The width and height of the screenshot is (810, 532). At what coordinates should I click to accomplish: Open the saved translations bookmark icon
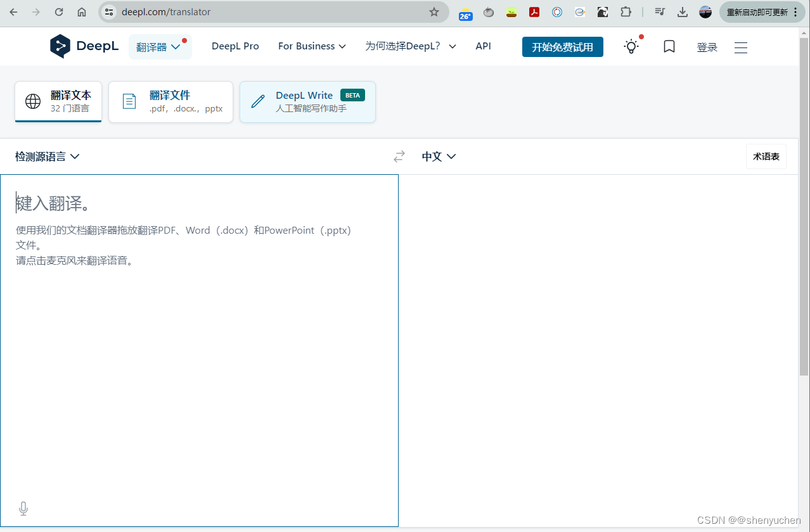coord(669,46)
